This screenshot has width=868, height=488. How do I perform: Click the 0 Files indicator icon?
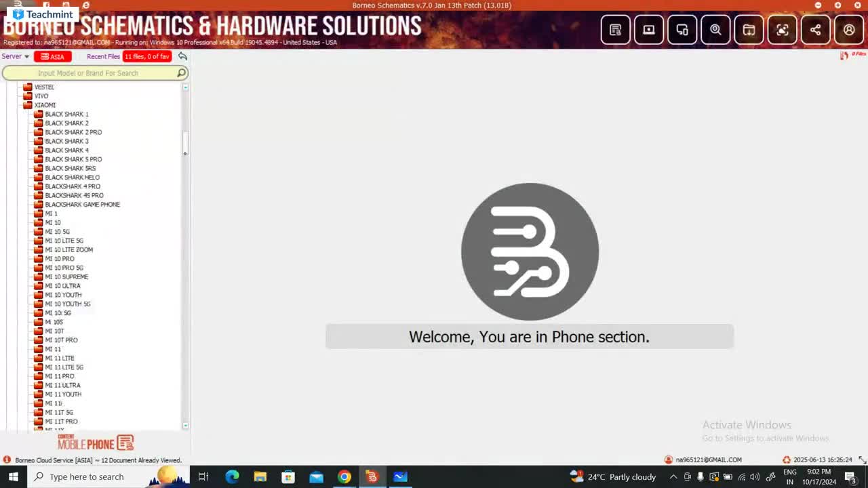pyautogui.click(x=844, y=56)
